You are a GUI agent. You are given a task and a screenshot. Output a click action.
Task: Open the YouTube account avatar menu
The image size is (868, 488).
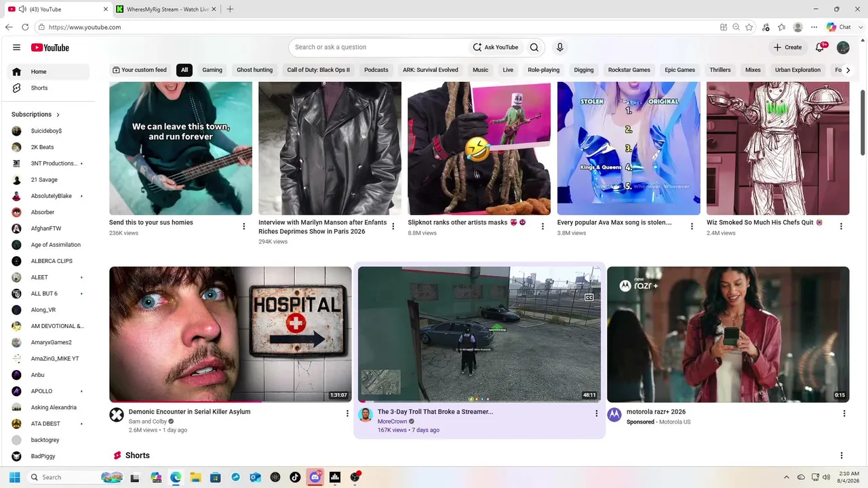click(x=843, y=47)
